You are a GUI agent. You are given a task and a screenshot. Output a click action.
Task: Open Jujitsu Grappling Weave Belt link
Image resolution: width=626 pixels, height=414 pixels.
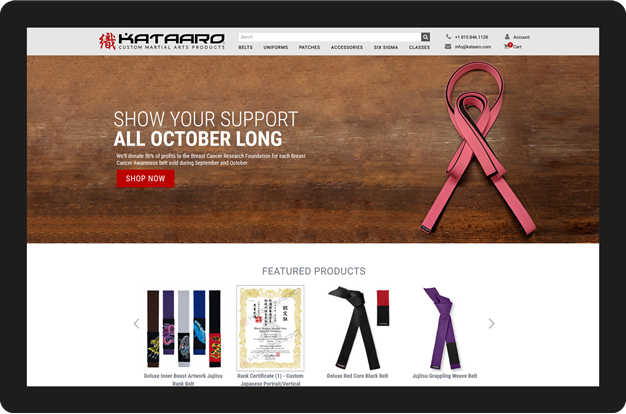[x=445, y=376]
